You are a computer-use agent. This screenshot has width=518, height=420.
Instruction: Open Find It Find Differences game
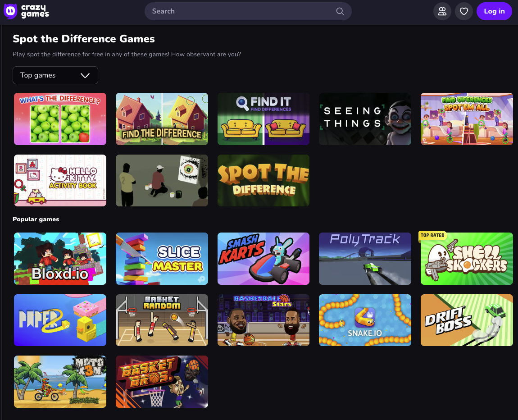pyautogui.click(x=264, y=119)
